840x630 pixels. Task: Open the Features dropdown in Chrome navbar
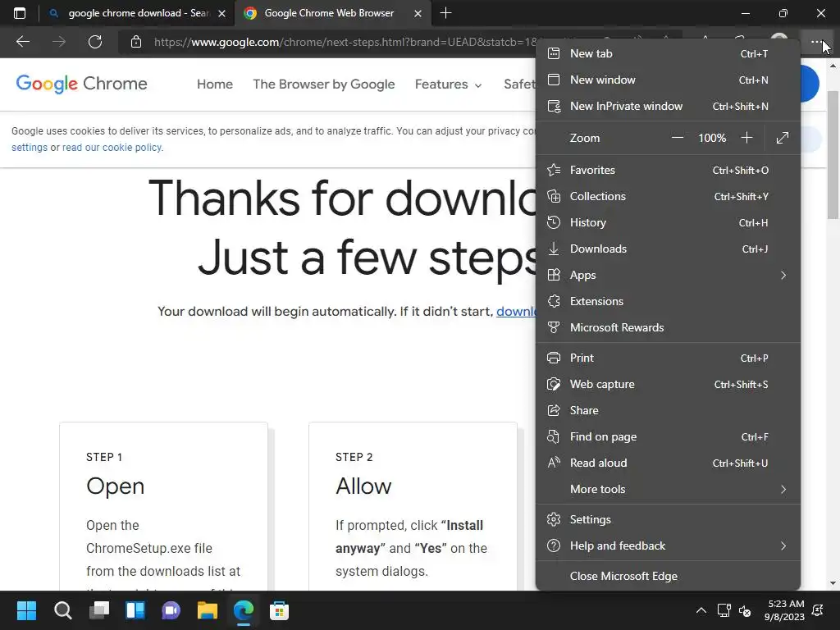click(x=448, y=84)
